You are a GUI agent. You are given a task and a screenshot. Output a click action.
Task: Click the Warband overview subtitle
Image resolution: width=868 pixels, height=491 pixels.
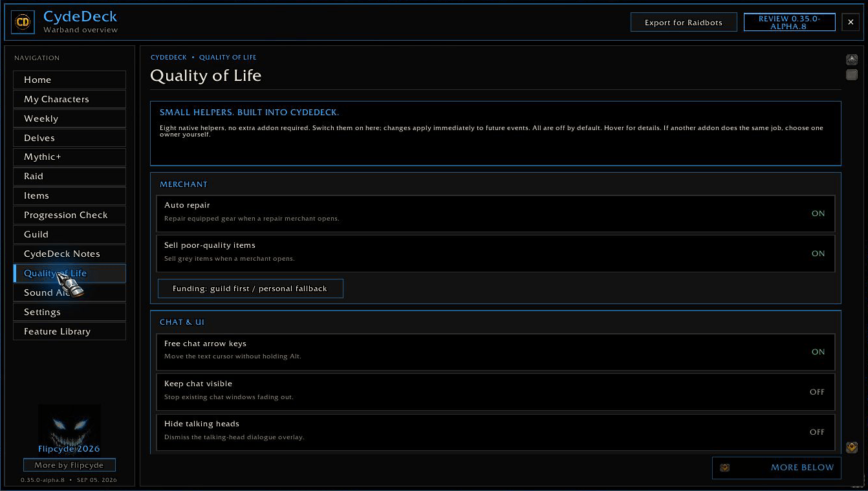click(80, 30)
